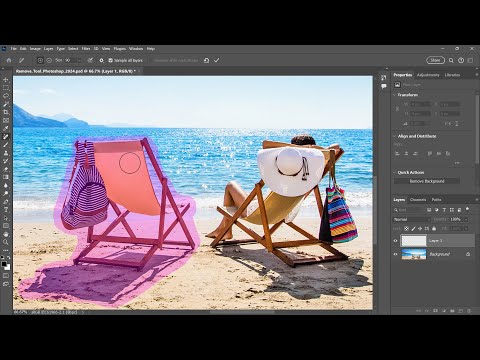Screen dimensions: 480x360
Task: Select the Background layer thumbnail
Action: 414,254
